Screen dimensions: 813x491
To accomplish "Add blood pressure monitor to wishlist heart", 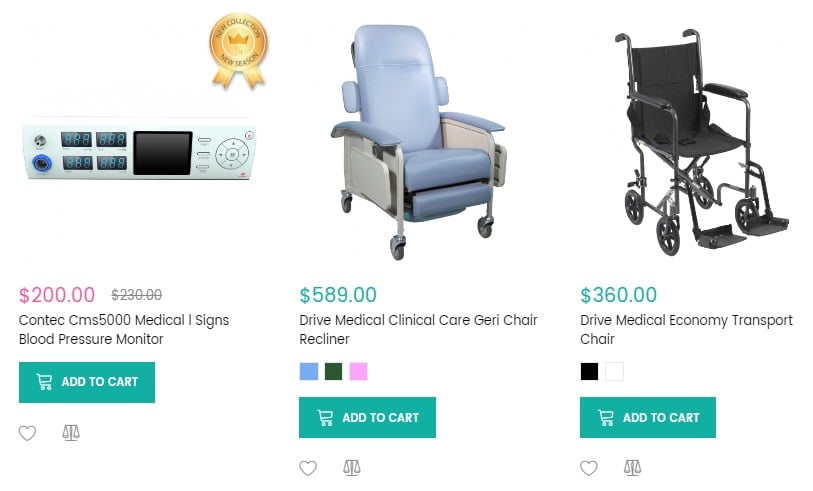I will [x=27, y=433].
